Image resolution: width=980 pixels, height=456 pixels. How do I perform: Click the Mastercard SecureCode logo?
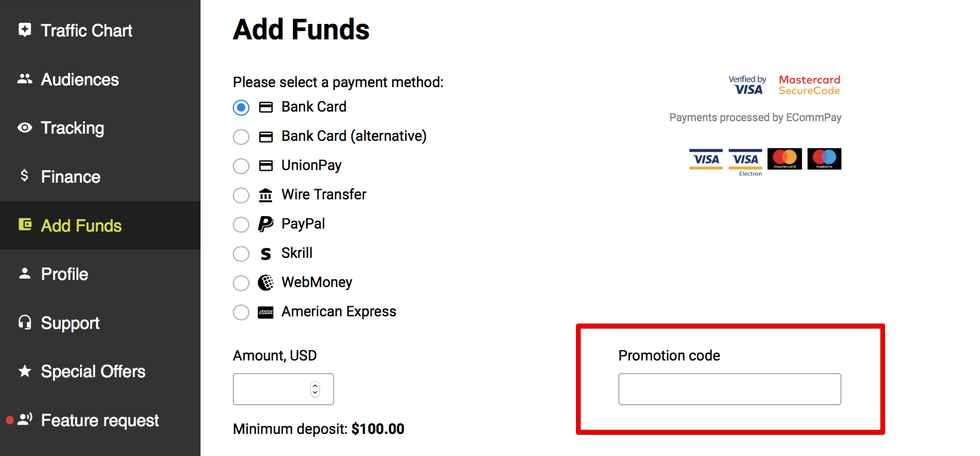809,85
